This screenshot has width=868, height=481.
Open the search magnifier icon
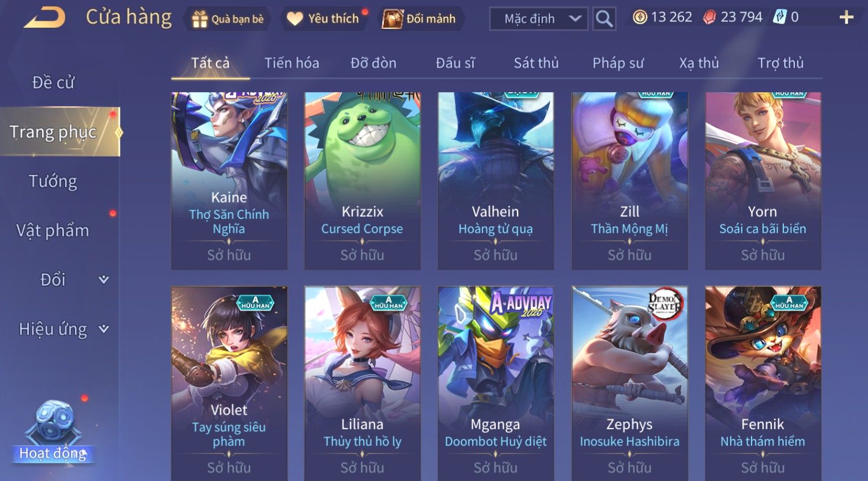pyautogui.click(x=604, y=18)
